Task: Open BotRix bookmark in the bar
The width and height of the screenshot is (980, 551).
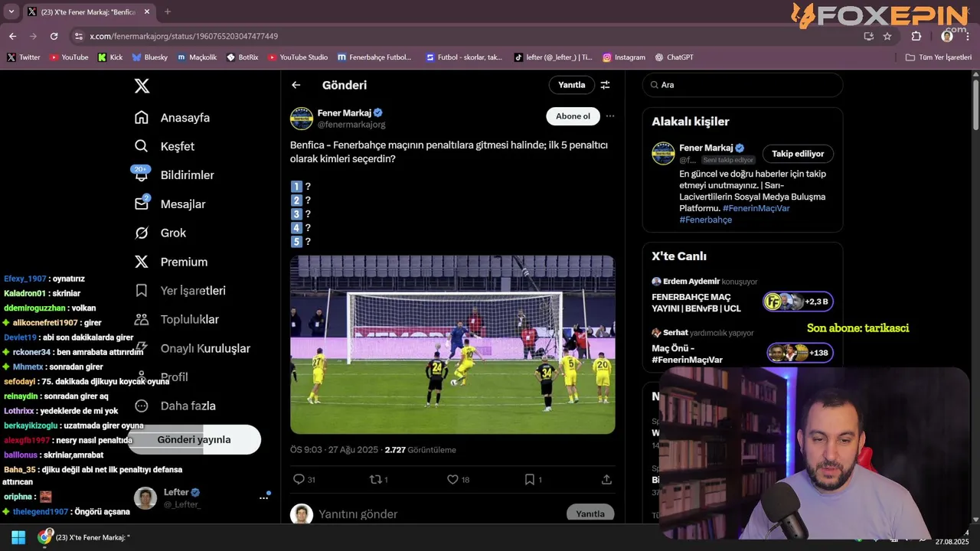Action: pyautogui.click(x=243, y=57)
